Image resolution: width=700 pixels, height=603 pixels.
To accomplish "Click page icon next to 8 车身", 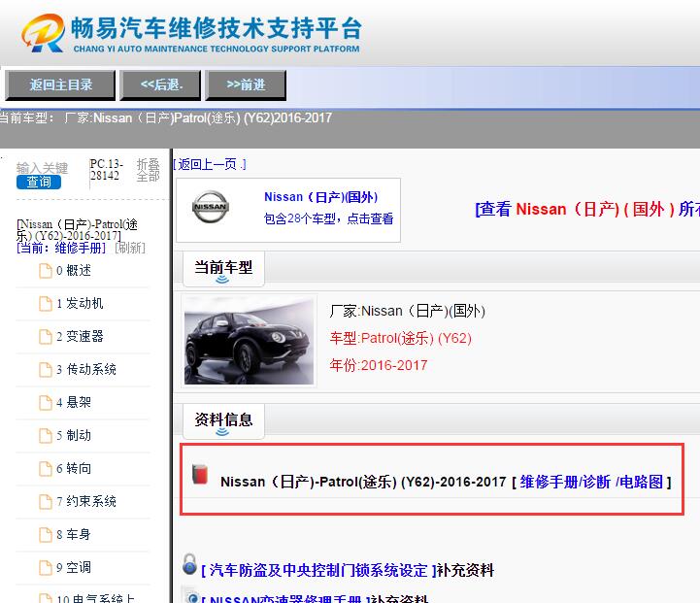I will click(x=46, y=535).
